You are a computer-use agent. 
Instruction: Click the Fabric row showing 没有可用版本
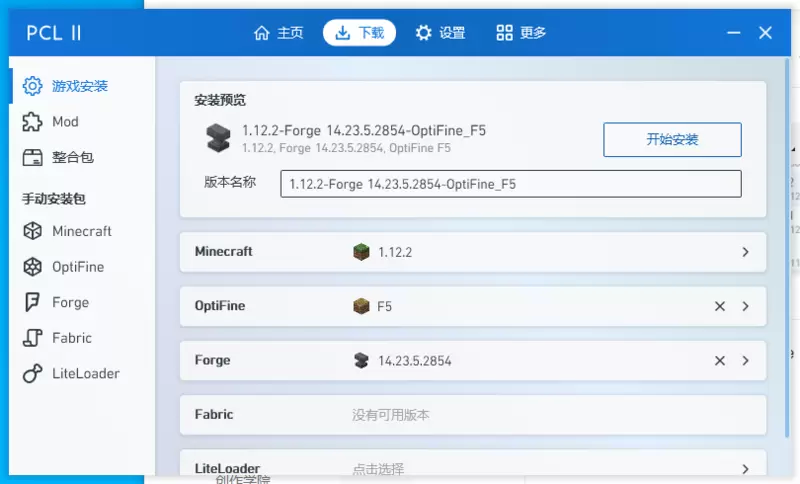click(472, 415)
